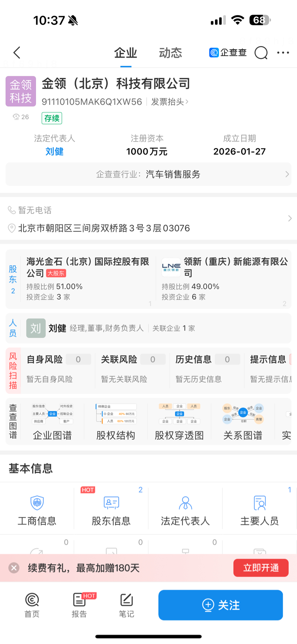Screen dimensions: 297x644
Task: Open 股权结构 diagram
Action: [116, 422]
